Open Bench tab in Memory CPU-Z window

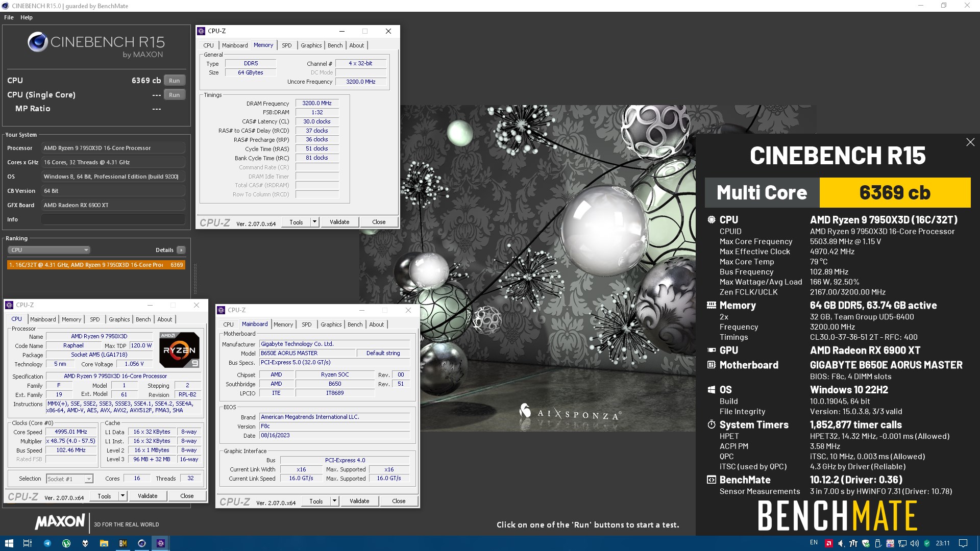(x=335, y=45)
